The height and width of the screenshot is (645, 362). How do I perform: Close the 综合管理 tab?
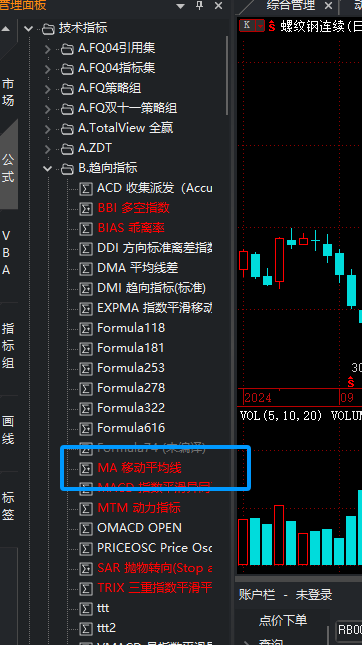click(x=328, y=6)
